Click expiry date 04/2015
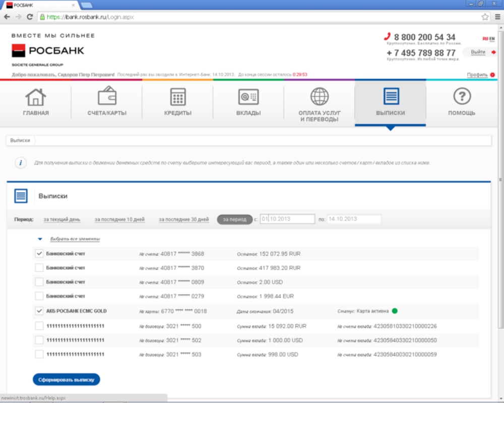The image size is (504, 421). (283, 311)
